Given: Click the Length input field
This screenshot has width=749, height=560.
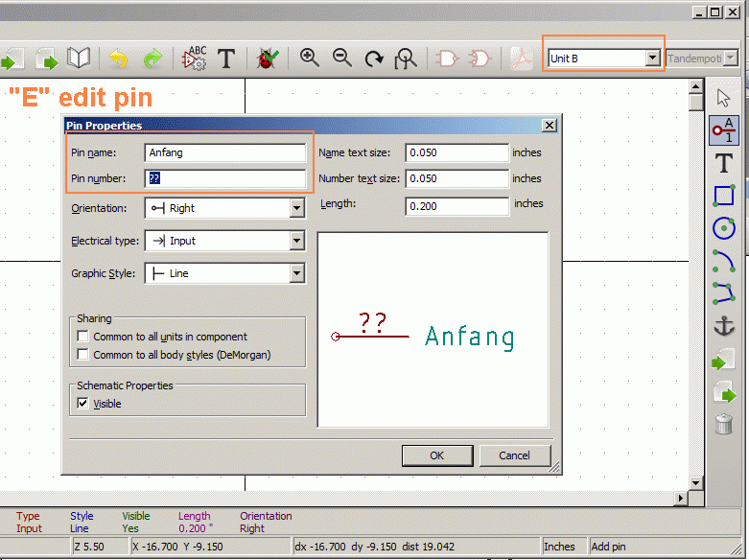Looking at the screenshot, I should (456, 205).
